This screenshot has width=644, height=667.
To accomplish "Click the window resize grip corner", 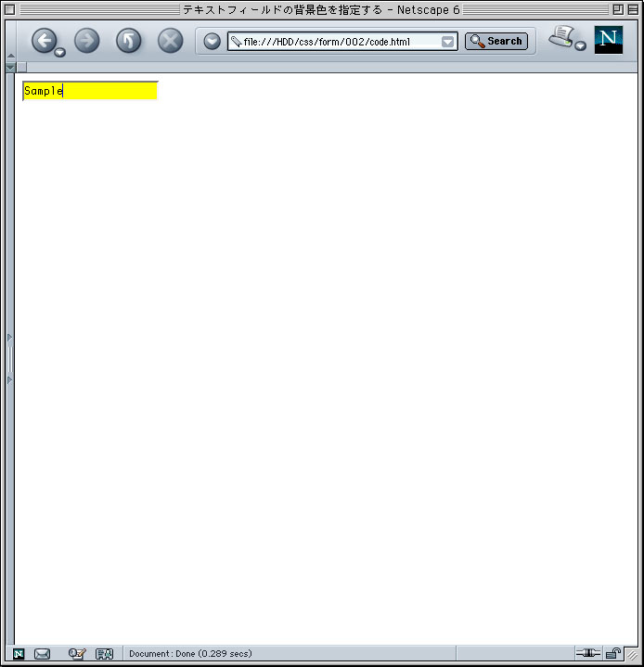I will click(x=632, y=655).
